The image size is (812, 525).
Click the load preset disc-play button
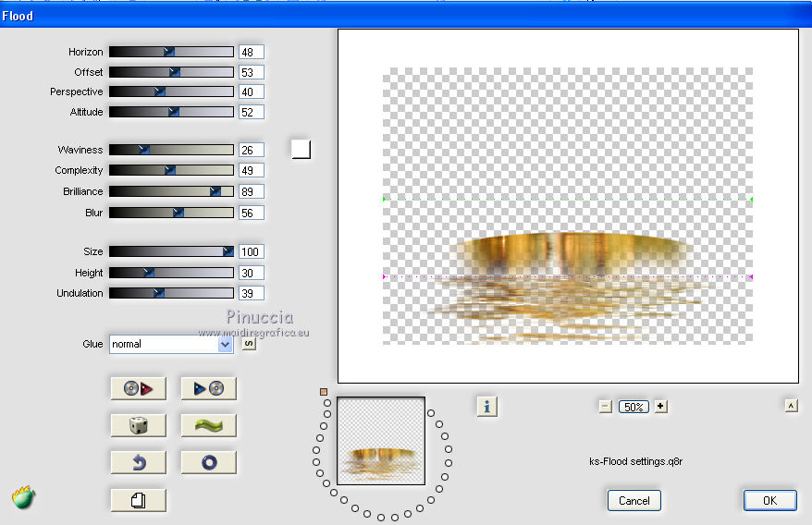pyautogui.click(x=139, y=388)
